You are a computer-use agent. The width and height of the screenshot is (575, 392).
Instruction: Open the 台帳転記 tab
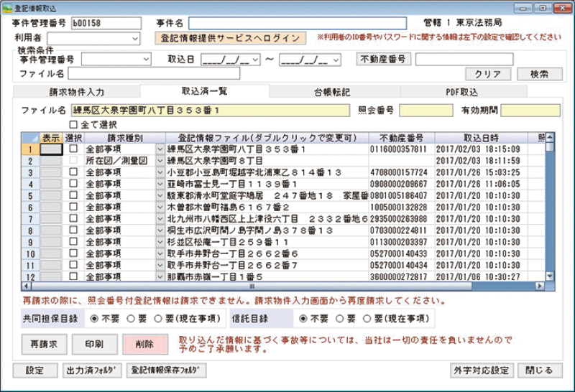[x=332, y=93]
